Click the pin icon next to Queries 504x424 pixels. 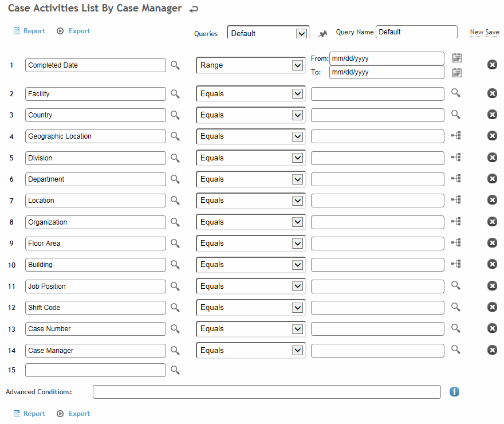322,33
